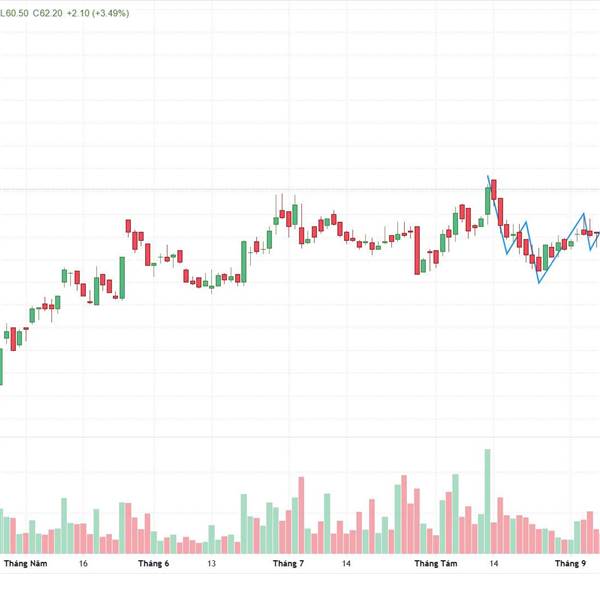Select the change value +2.10 (+3.49%)
Viewport: 600px width, 600px height.
tap(98, 13)
